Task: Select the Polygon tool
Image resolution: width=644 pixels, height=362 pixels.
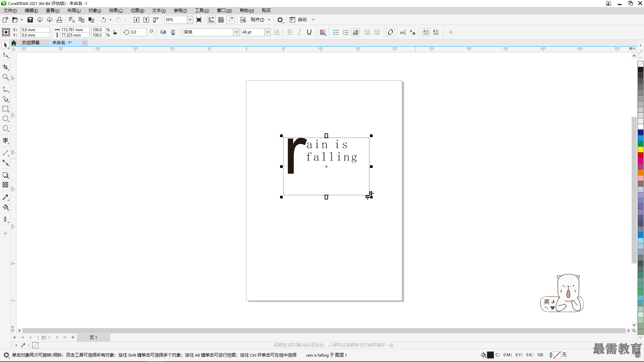Action: [5, 128]
